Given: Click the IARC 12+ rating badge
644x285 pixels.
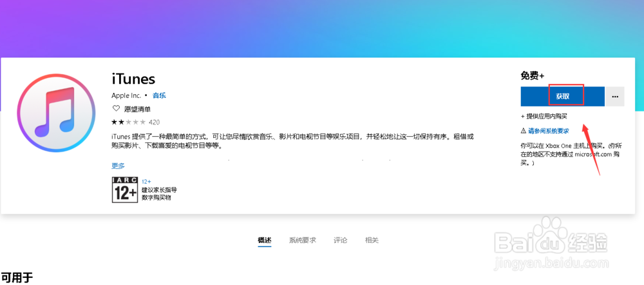Looking at the screenshot, I should click(x=124, y=190).
